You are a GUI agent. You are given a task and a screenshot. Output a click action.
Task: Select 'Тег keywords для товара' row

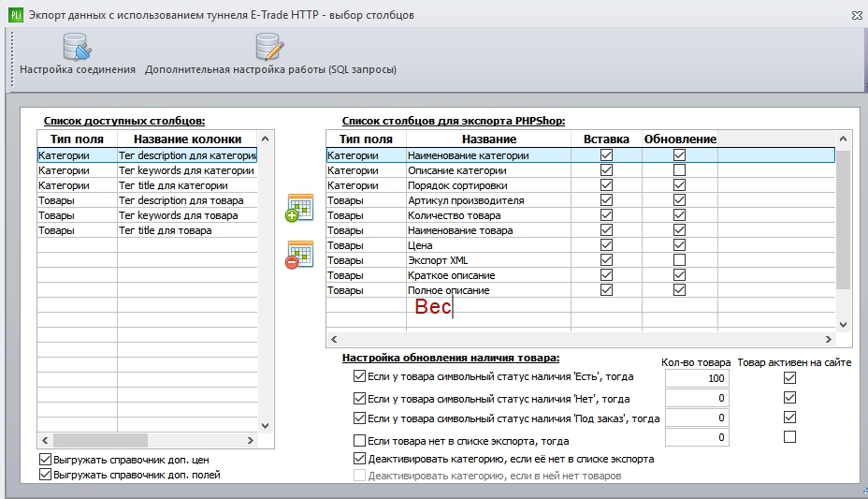[x=147, y=215]
